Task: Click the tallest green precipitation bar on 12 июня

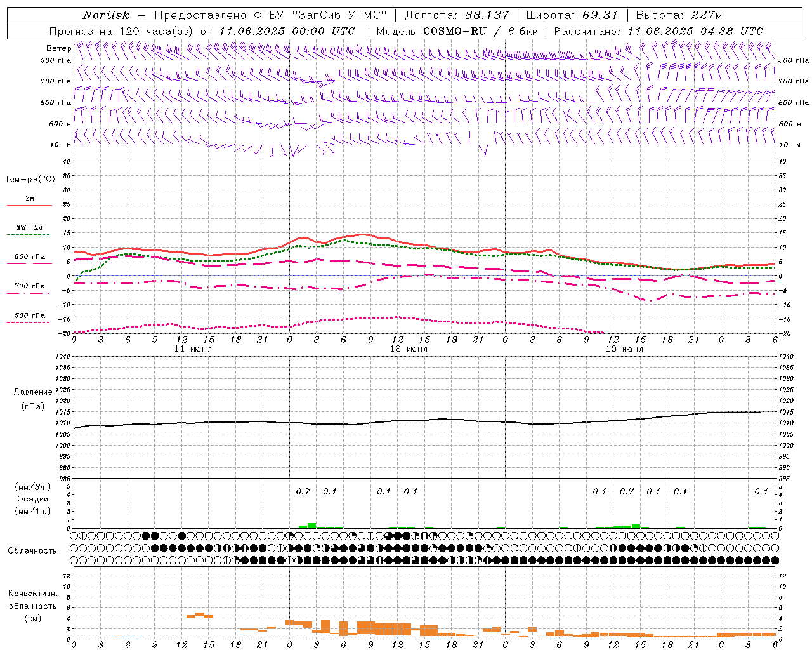Action: pyautogui.click(x=311, y=526)
